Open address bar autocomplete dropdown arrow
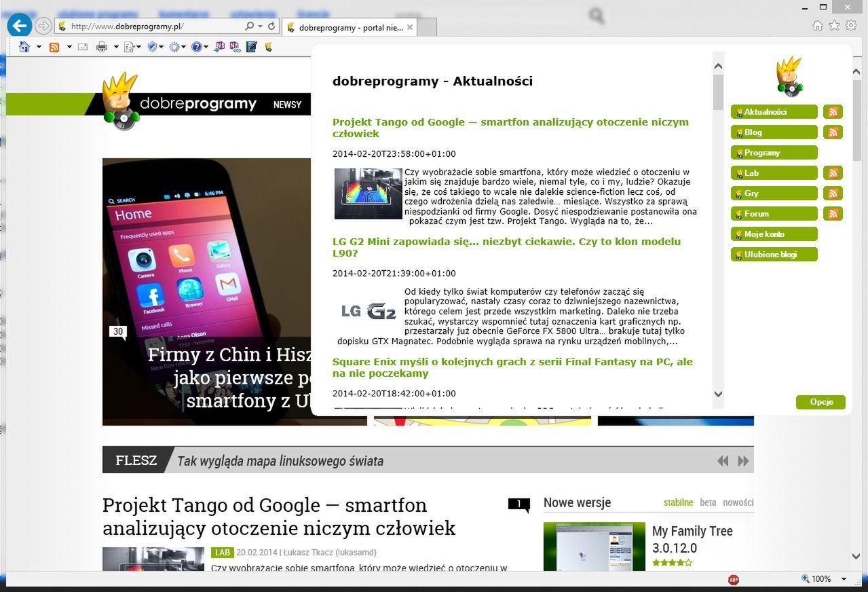Screen dimensions: 868x592 (261, 26)
